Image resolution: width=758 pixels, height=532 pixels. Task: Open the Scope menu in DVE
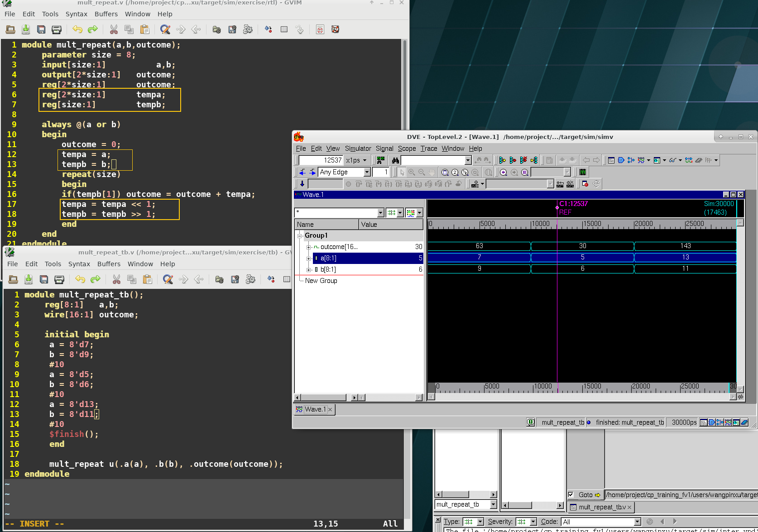point(407,149)
